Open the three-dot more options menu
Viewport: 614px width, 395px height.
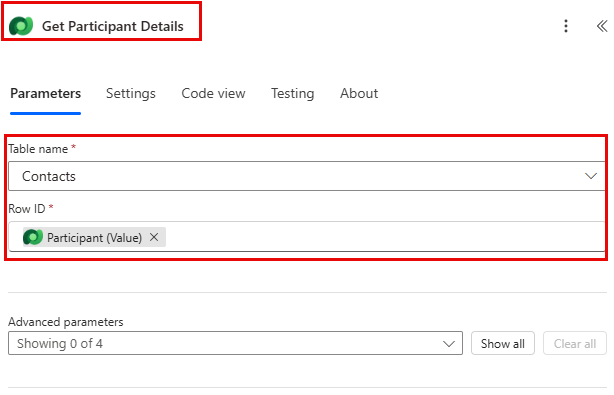pos(566,26)
